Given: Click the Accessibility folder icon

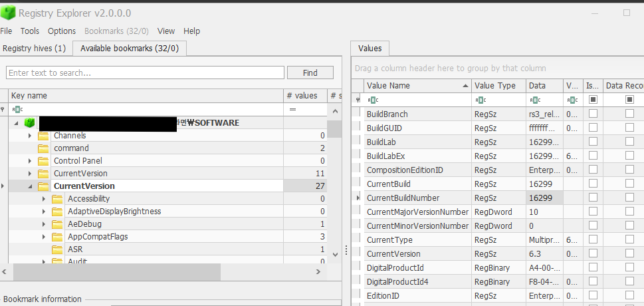Looking at the screenshot, I should 57,199.
